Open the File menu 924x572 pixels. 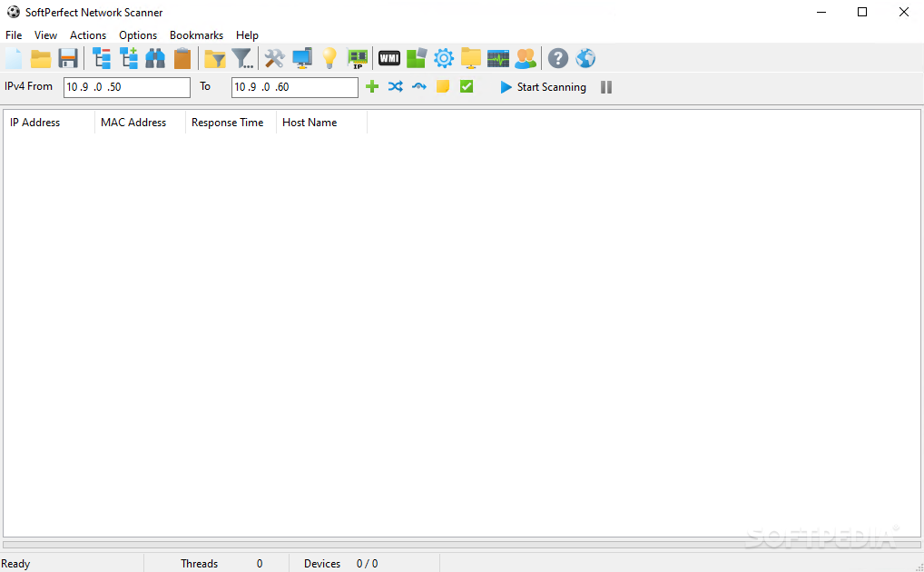(14, 35)
